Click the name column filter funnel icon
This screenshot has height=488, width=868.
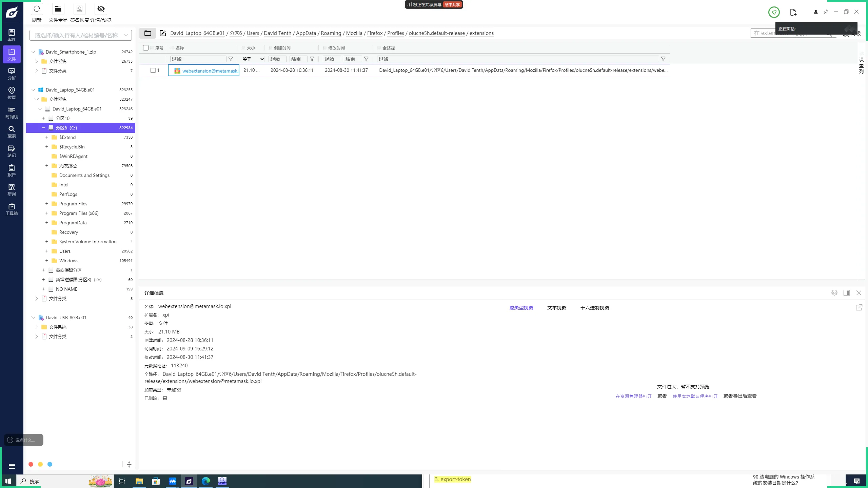(x=231, y=59)
